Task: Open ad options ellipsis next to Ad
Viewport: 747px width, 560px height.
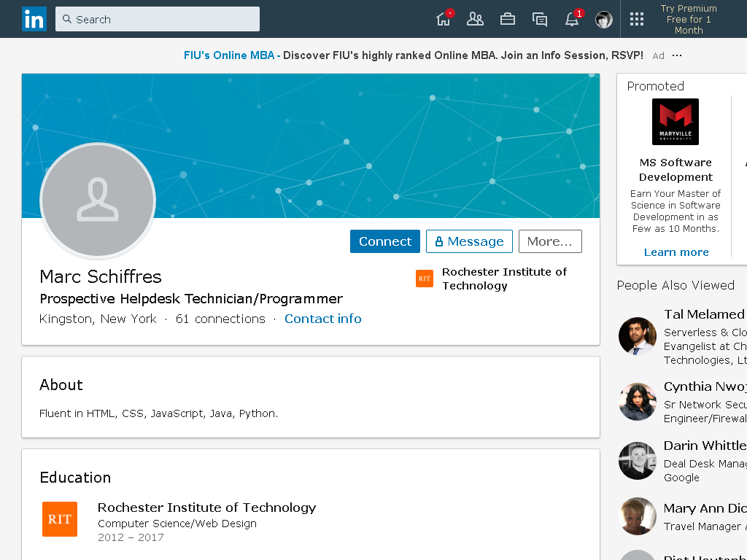Action: point(677,55)
